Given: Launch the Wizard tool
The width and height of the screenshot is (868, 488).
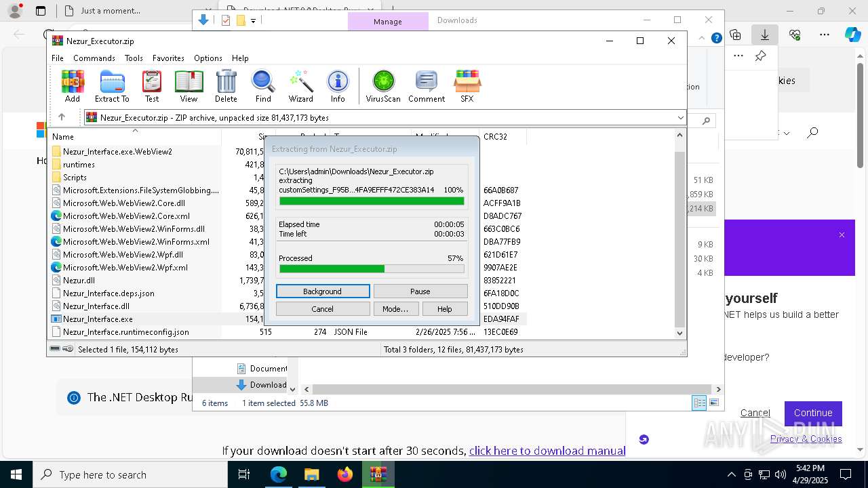Looking at the screenshot, I should pyautogui.click(x=300, y=86).
